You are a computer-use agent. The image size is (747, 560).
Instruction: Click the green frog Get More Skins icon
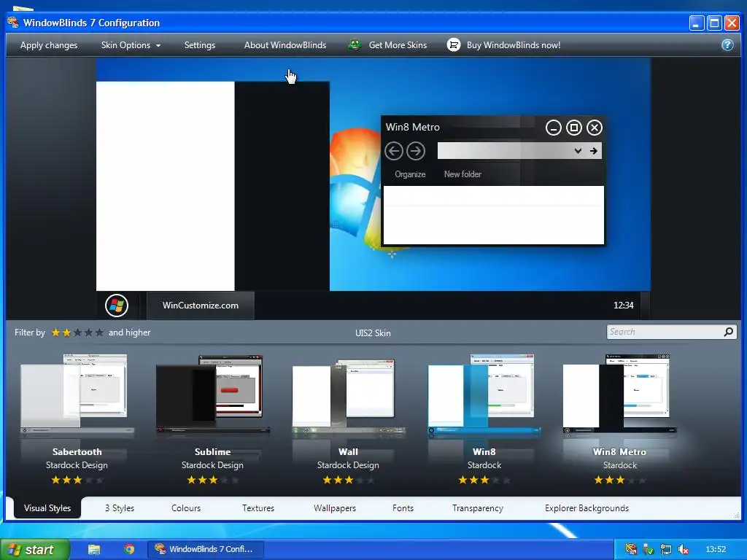tap(355, 44)
